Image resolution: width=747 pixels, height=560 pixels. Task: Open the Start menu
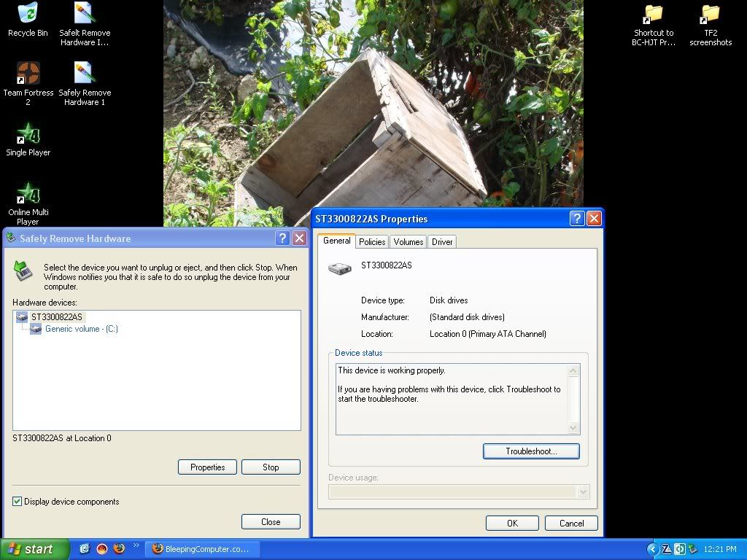(34, 549)
